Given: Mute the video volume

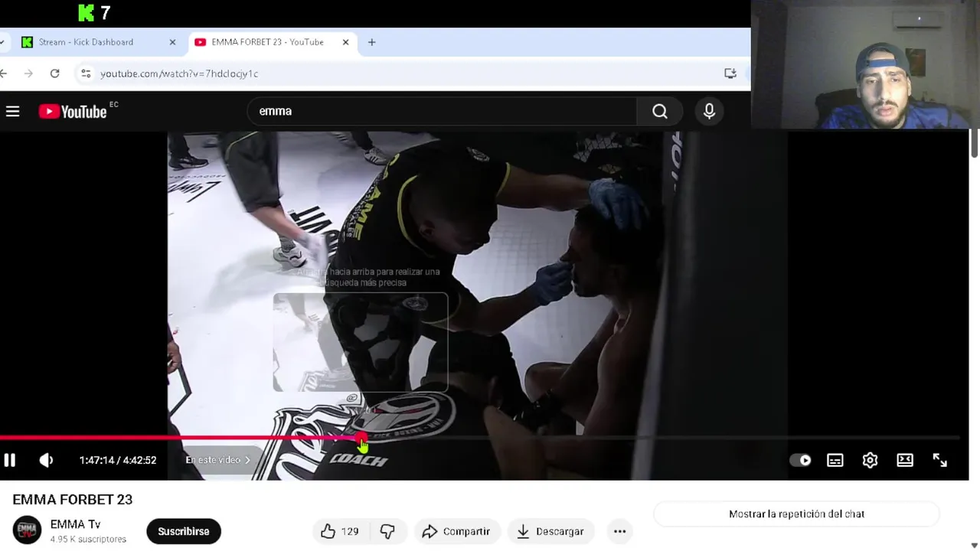Looking at the screenshot, I should (x=46, y=460).
